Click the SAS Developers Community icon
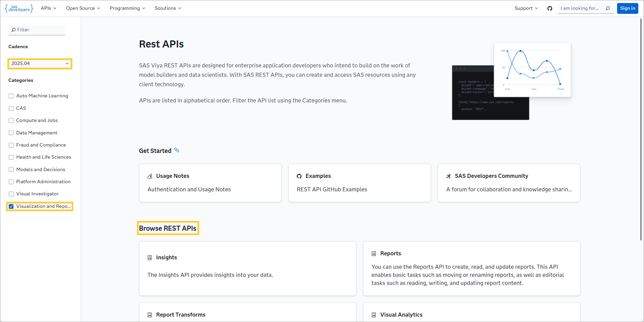The image size is (644, 322). [448, 176]
